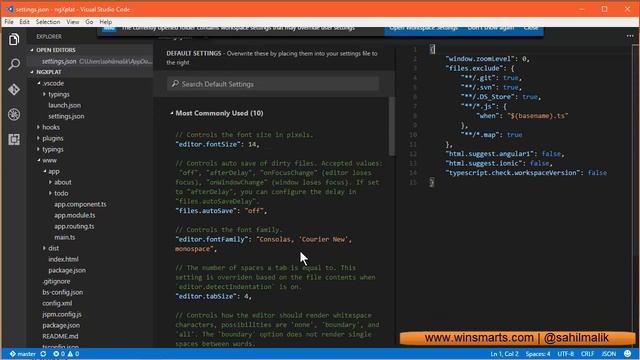This screenshot has width=640, height=360.
Task: Open app.module.ts file
Action: click(75, 216)
